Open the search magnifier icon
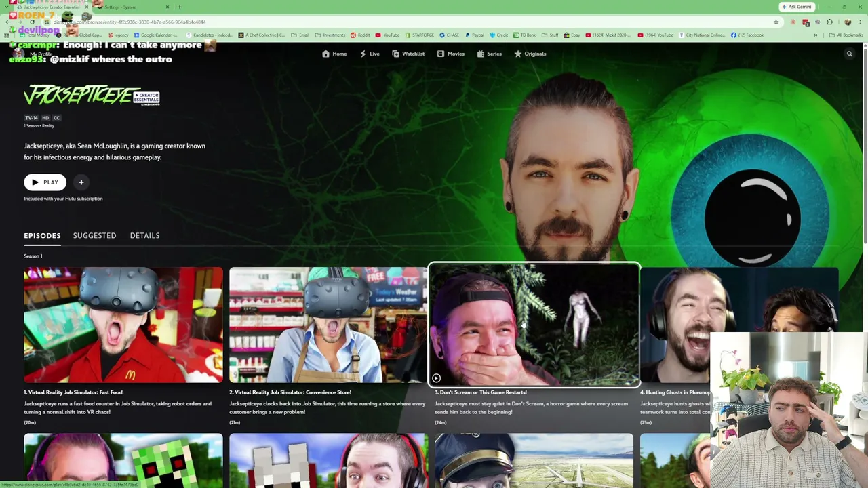 (849, 54)
